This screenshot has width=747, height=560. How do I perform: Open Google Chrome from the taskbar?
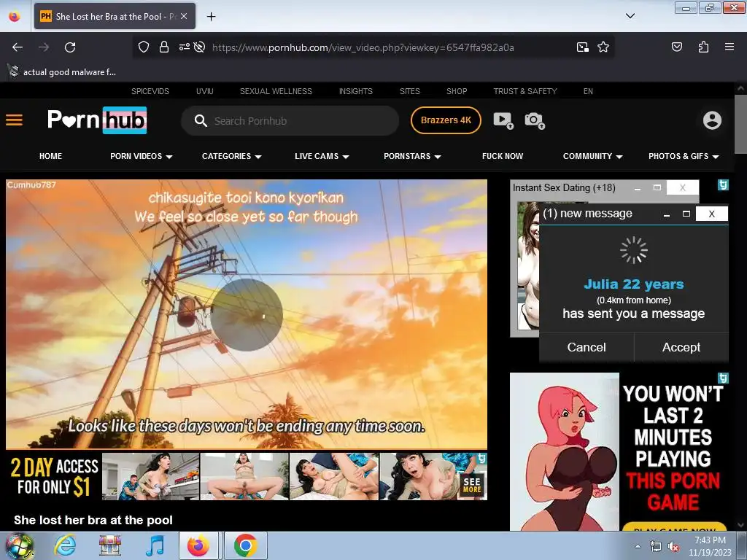pyautogui.click(x=246, y=545)
